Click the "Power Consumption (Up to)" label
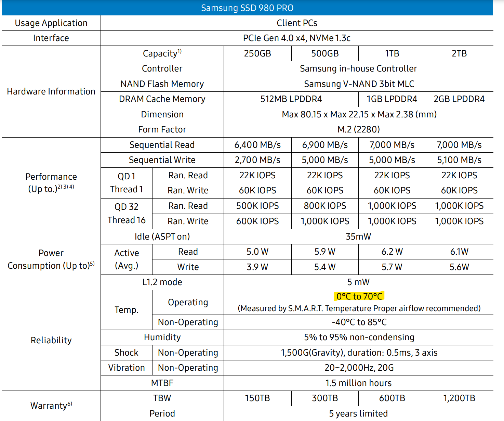Image resolution: width=504 pixels, height=421 pixels. click(x=51, y=259)
